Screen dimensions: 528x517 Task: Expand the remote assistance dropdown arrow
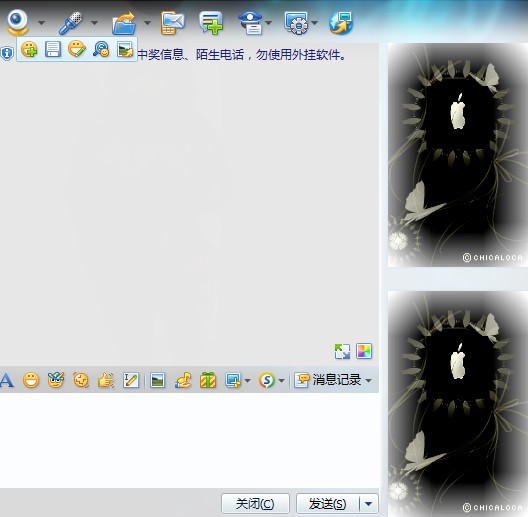pos(314,23)
